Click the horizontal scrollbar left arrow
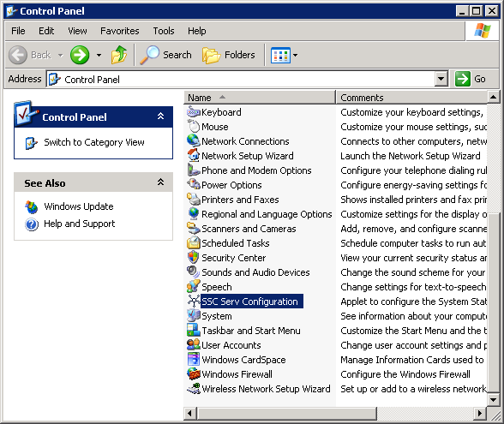Image resolution: width=504 pixels, height=424 pixels. (x=189, y=413)
